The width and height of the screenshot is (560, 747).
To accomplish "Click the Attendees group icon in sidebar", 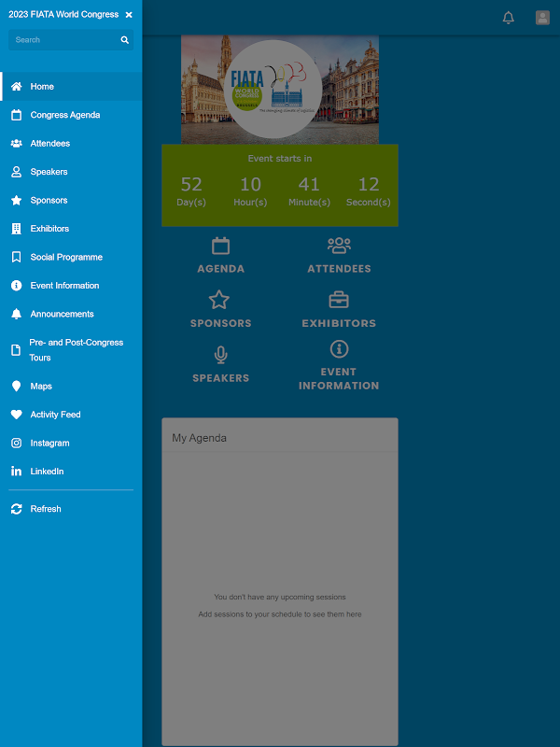I will click(x=16, y=144).
